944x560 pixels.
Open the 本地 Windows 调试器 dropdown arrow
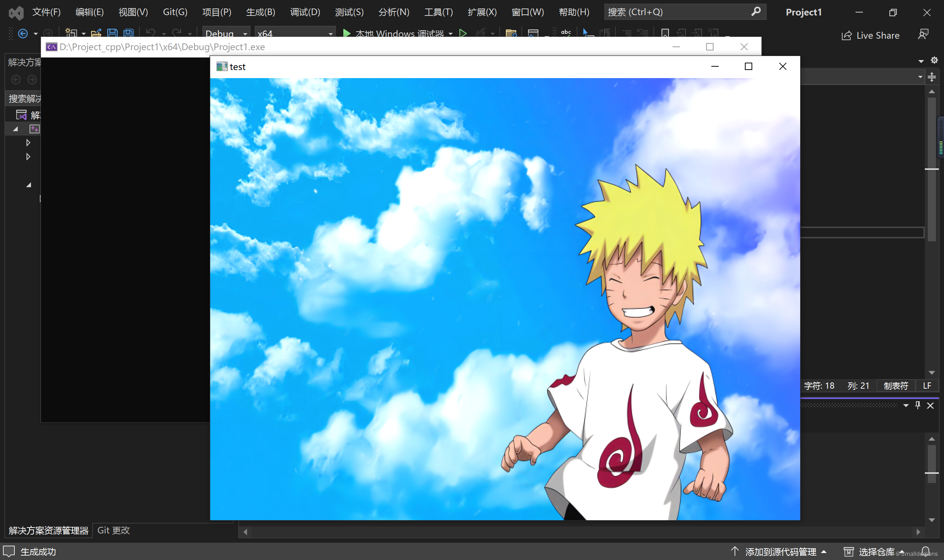pos(451,34)
